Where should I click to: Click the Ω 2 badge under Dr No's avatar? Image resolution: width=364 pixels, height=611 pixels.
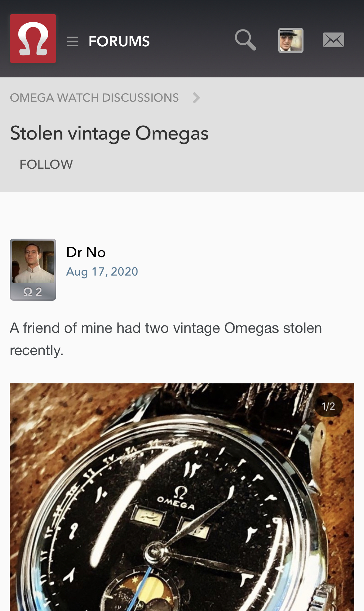click(x=33, y=292)
